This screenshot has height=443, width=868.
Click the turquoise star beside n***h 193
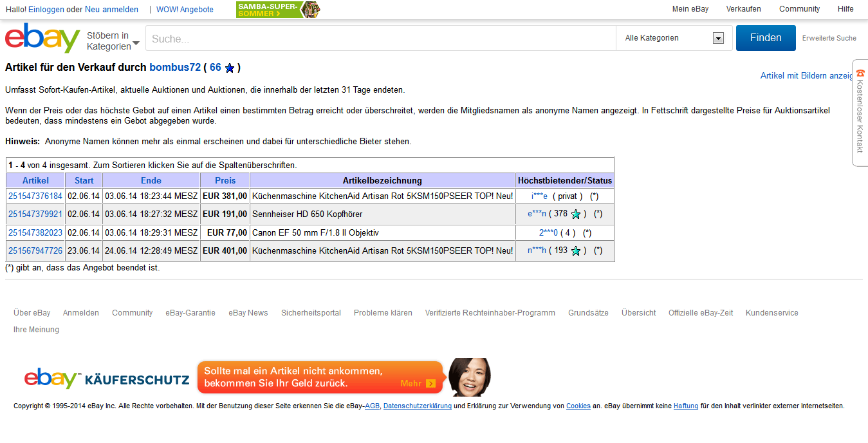pos(576,250)
